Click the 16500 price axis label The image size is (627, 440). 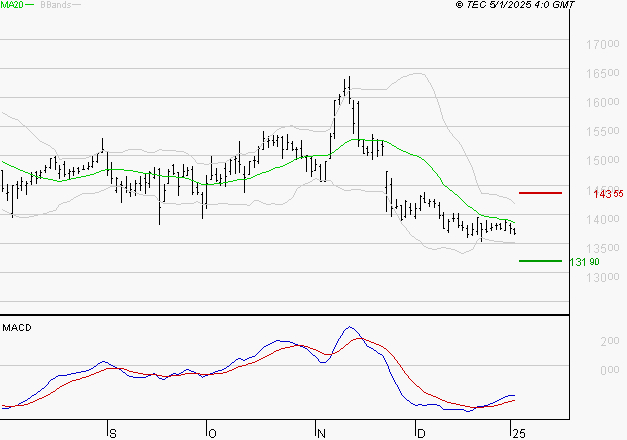(x=603, y=73)
